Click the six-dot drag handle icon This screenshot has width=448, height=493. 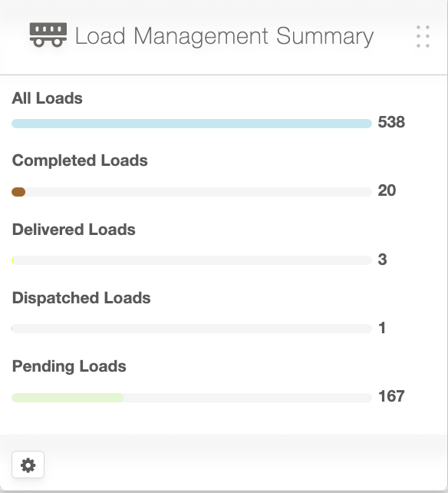[423, 37]
